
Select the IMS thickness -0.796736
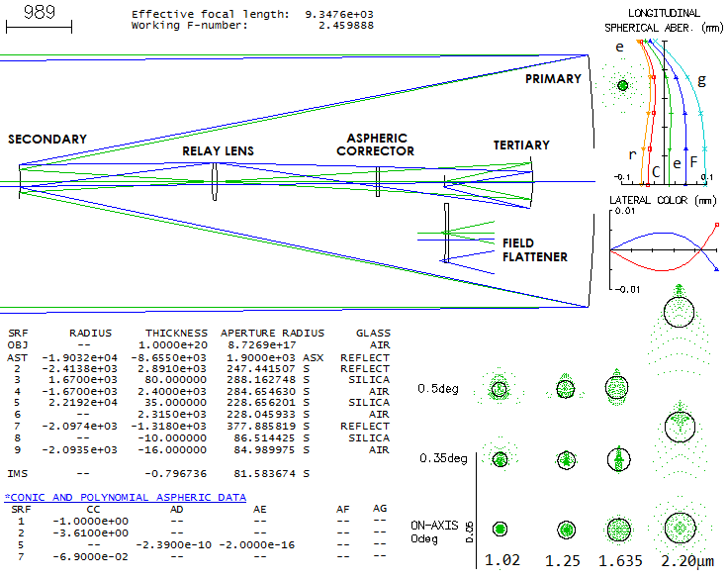[x=175, y=474]
